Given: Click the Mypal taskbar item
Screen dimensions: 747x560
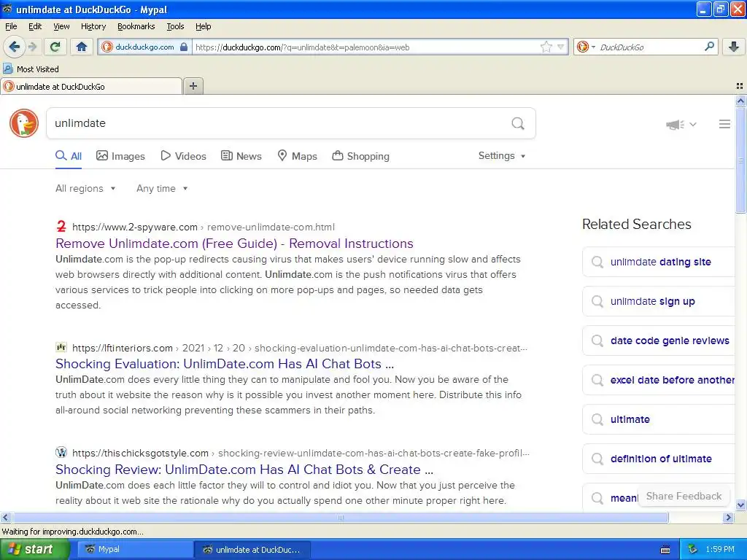Looking at the screenshot, I should tap(135, 550).
